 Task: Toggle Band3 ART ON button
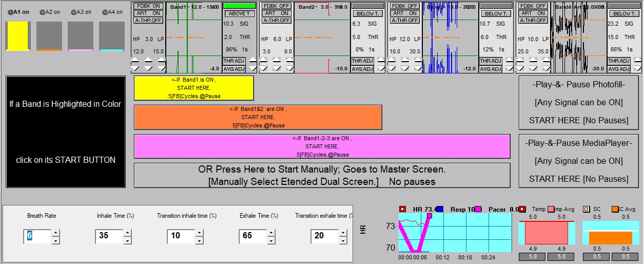click(x=405, y=13)
